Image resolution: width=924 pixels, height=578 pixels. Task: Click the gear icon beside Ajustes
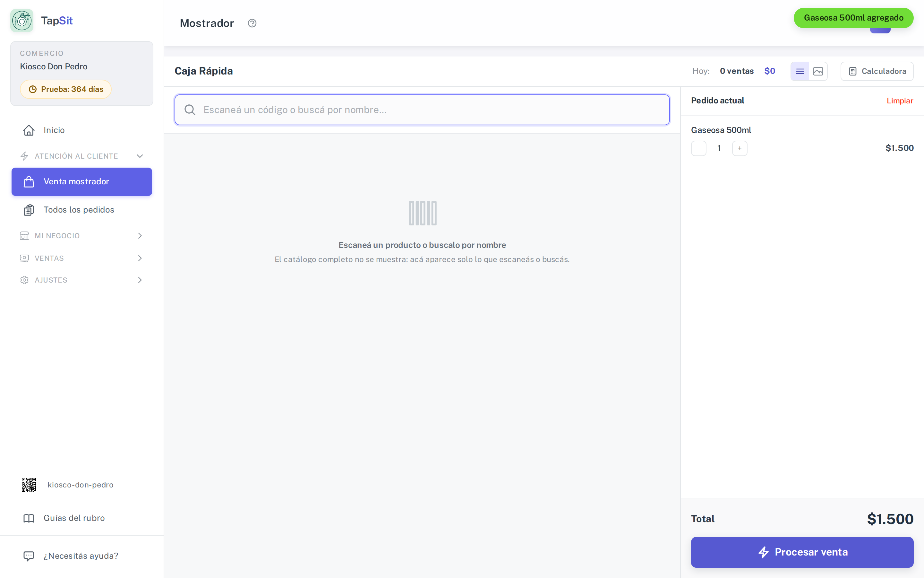24,280
